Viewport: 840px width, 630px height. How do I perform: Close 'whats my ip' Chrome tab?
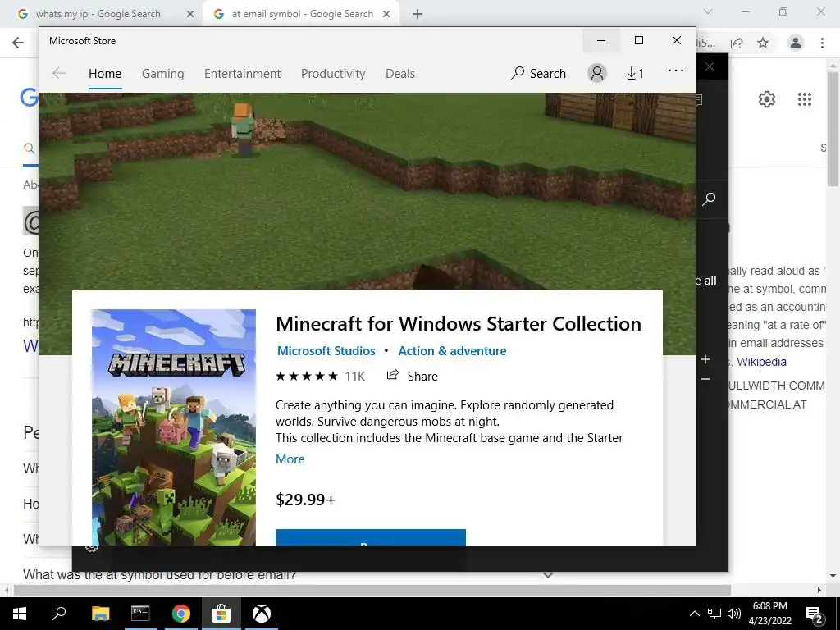(x=189, y=14)
